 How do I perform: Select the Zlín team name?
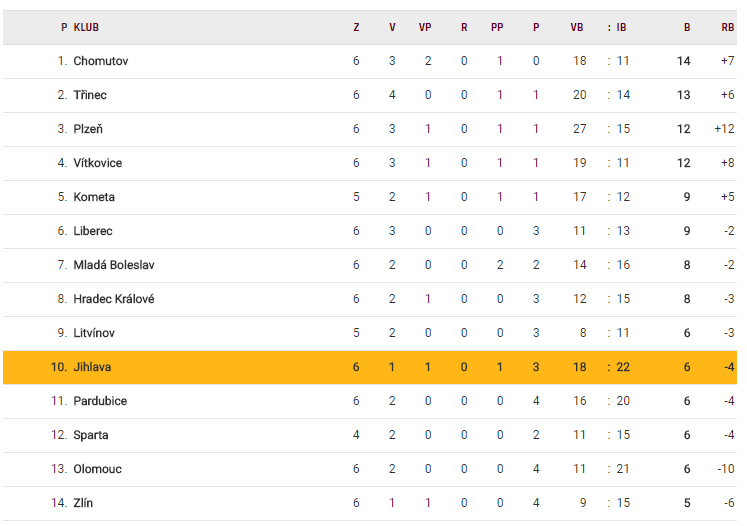83,503
